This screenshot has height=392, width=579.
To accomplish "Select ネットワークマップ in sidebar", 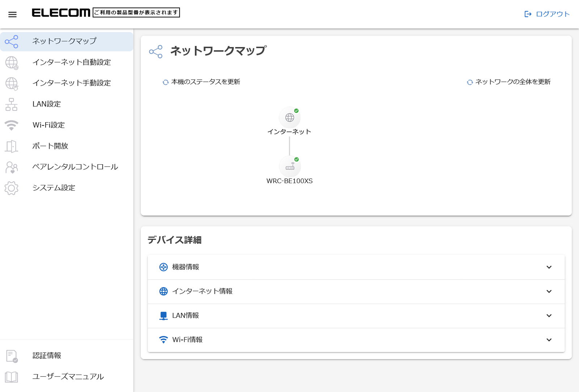I will 64,41.
